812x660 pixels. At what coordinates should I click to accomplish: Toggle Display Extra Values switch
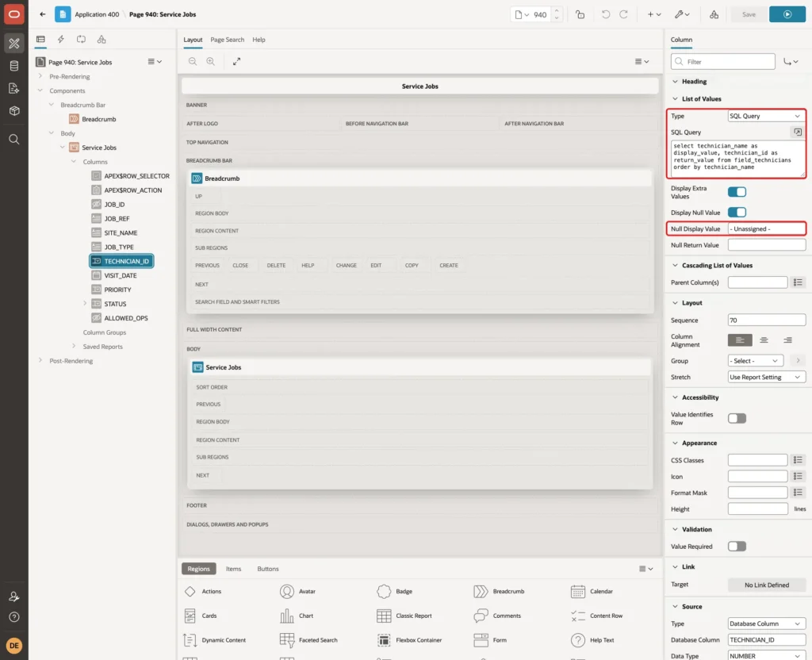pyautogui.click(x=737, y=192)
